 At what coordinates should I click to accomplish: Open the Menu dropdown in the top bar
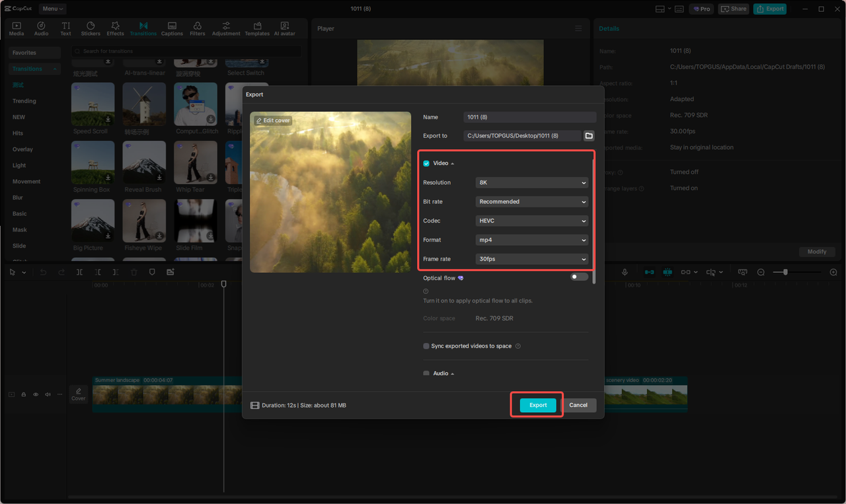click(x=52, y=9)
